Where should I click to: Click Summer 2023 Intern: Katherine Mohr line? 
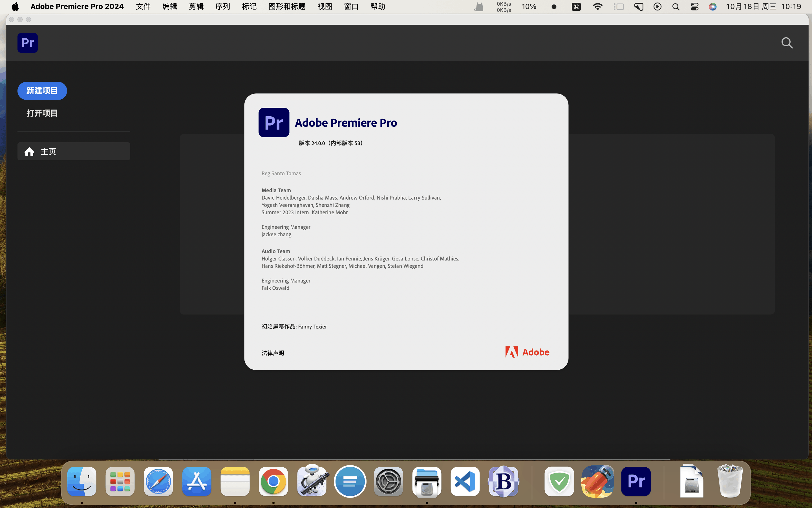pos(305,212)
